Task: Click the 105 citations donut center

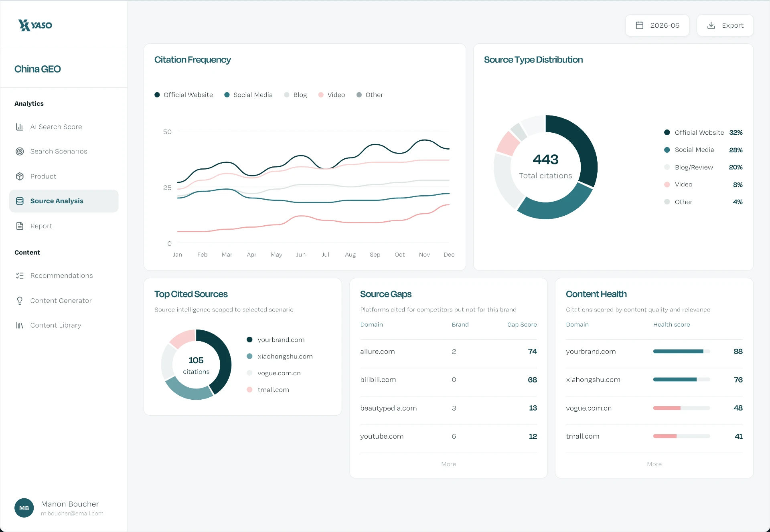Action: tap(196, 365)
